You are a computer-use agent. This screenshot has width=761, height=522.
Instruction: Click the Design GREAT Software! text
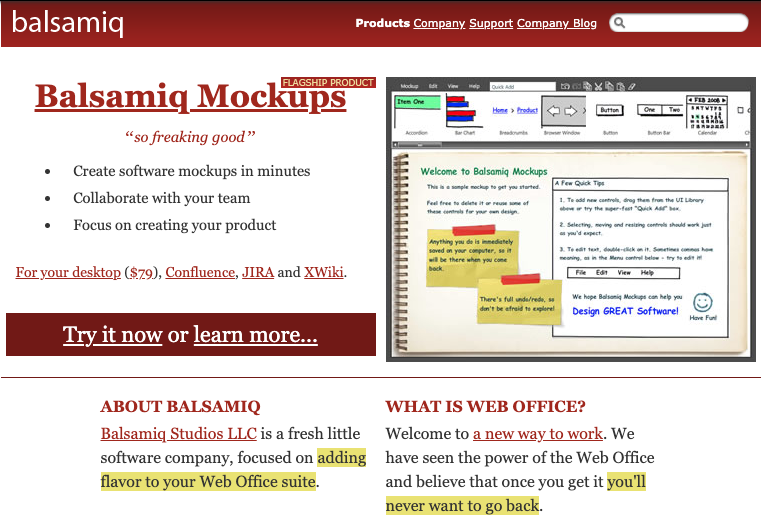click(625, 311)
